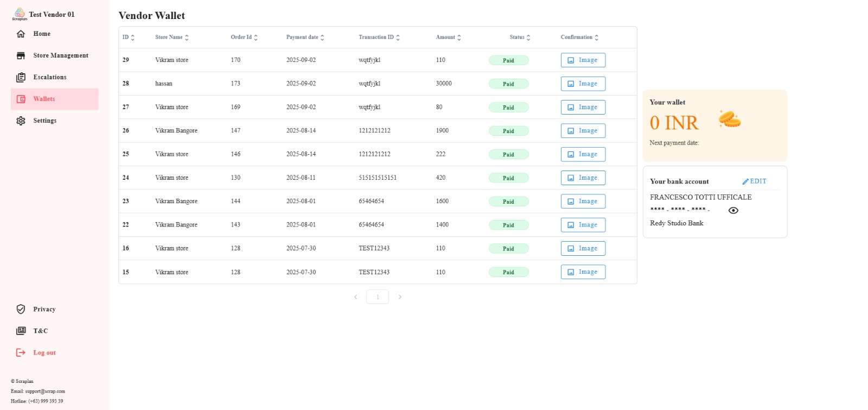Click the hotline phone number
The image size is (868, 410).
coord(46,401)
